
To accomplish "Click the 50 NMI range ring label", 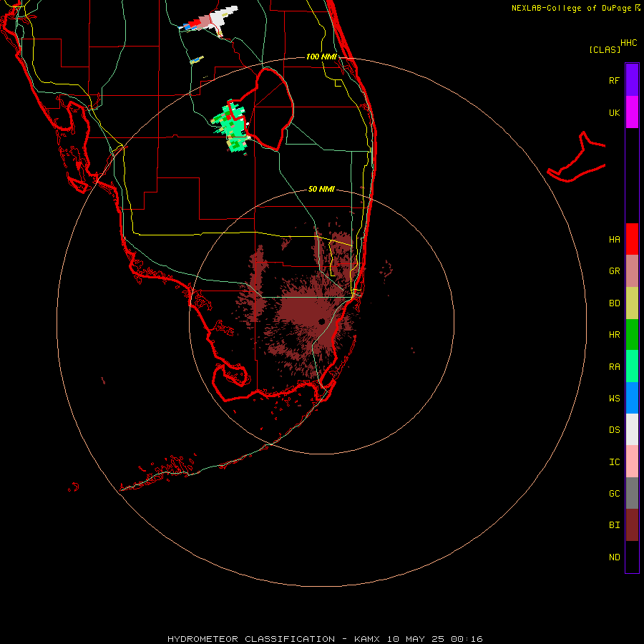I will [x=321, y=189].
